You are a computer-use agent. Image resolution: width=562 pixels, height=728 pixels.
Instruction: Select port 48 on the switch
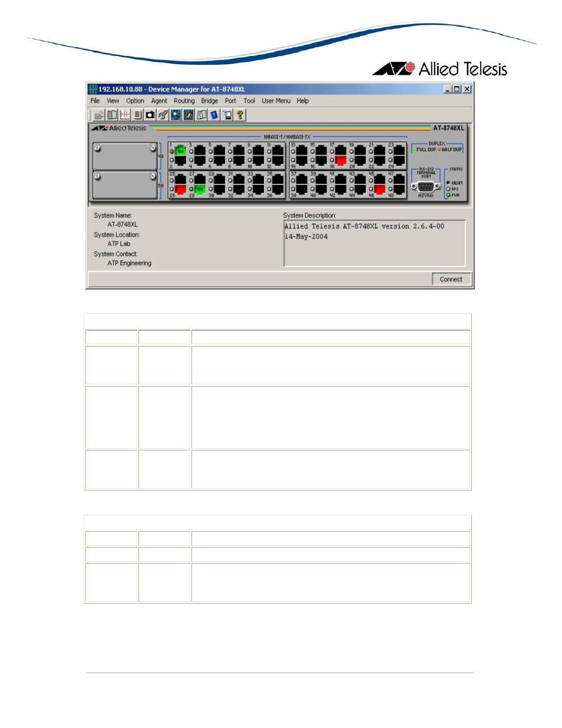pos(399,189)
